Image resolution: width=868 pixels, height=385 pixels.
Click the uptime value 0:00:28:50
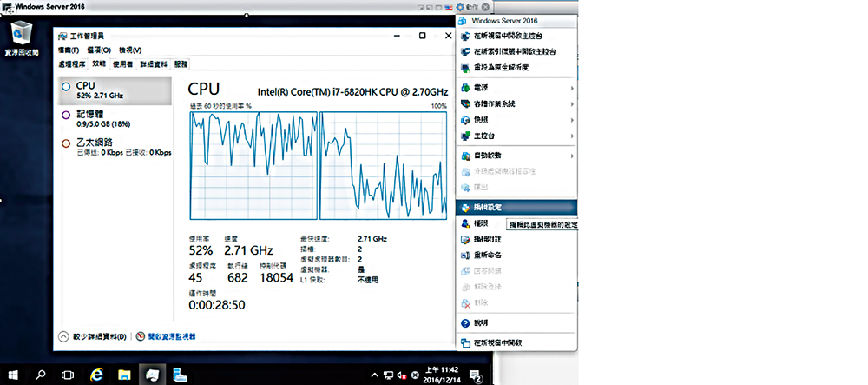tap(217, 305)
